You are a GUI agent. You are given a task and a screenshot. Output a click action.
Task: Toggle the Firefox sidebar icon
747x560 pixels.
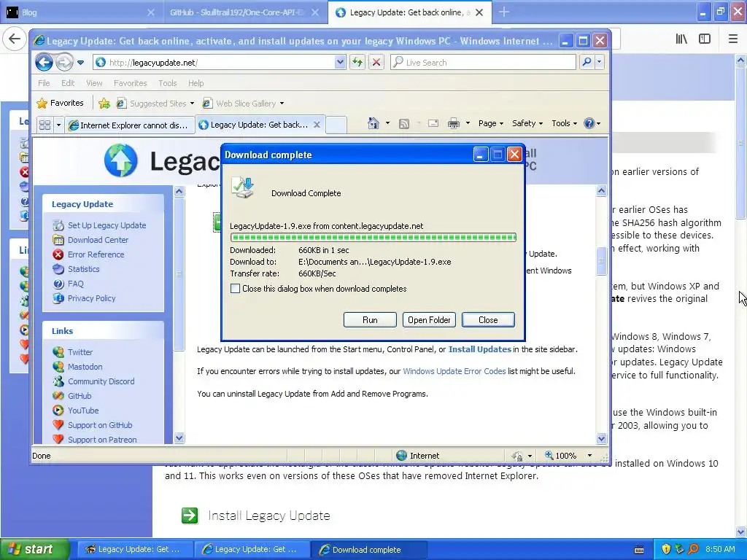705,39
